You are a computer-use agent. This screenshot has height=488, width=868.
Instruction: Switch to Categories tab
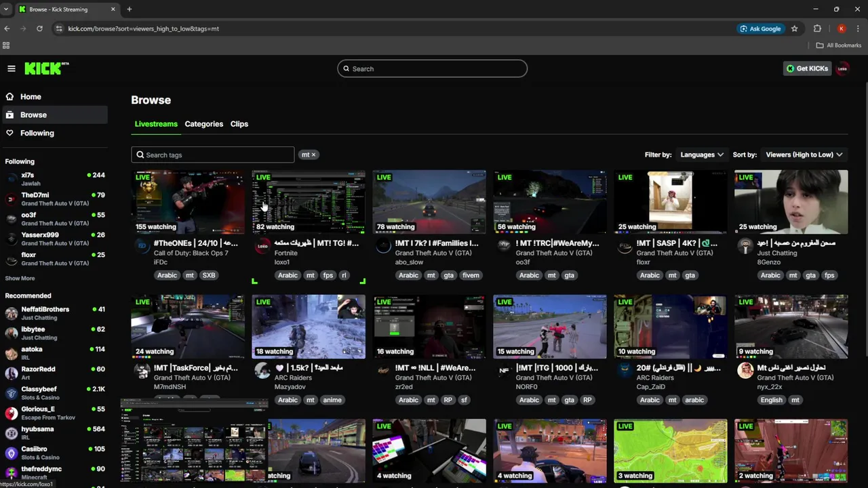[203, 124]
